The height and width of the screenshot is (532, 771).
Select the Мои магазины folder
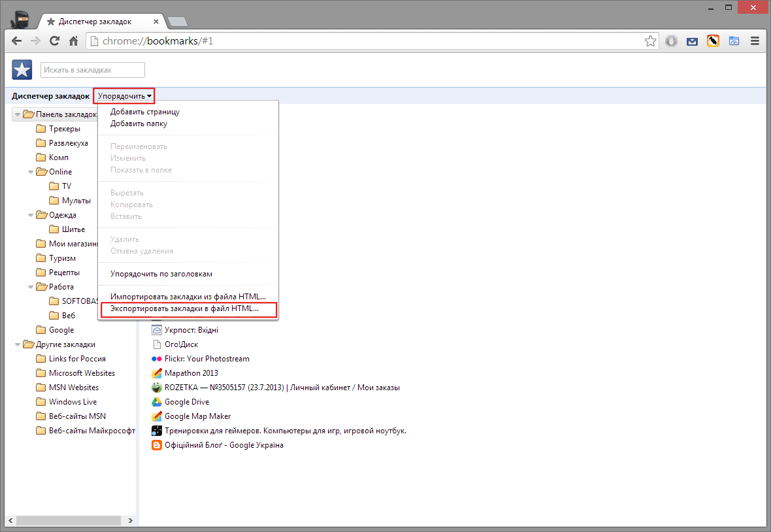67,244
